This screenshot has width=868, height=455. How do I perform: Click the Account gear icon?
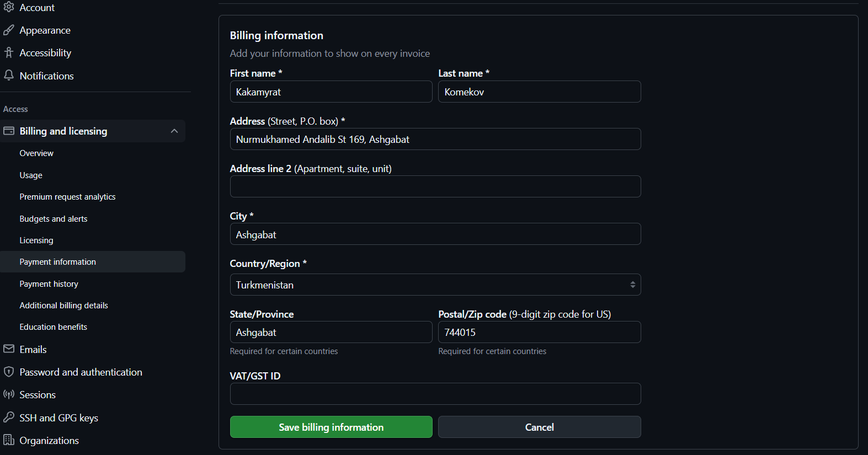tap(9, 7)
